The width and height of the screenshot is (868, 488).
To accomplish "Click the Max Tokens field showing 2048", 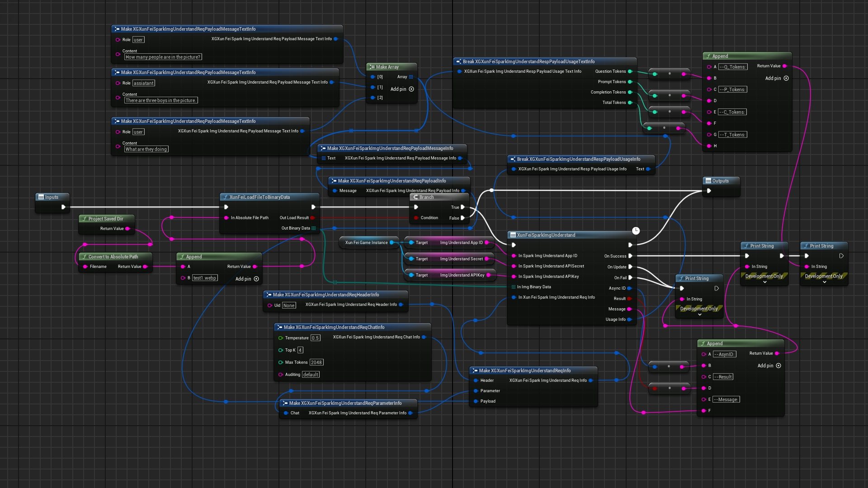I will [x=316, y=362].
